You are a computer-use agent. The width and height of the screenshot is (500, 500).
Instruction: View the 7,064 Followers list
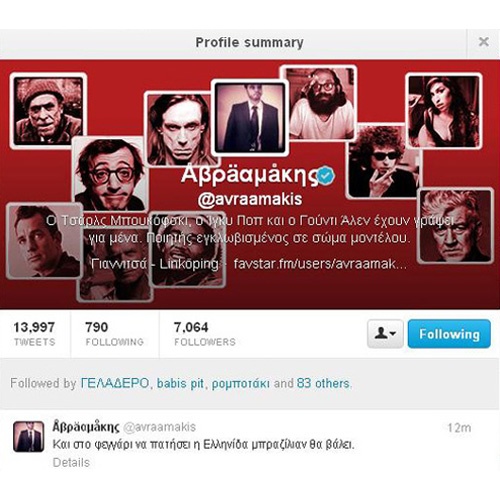(205, 334)
